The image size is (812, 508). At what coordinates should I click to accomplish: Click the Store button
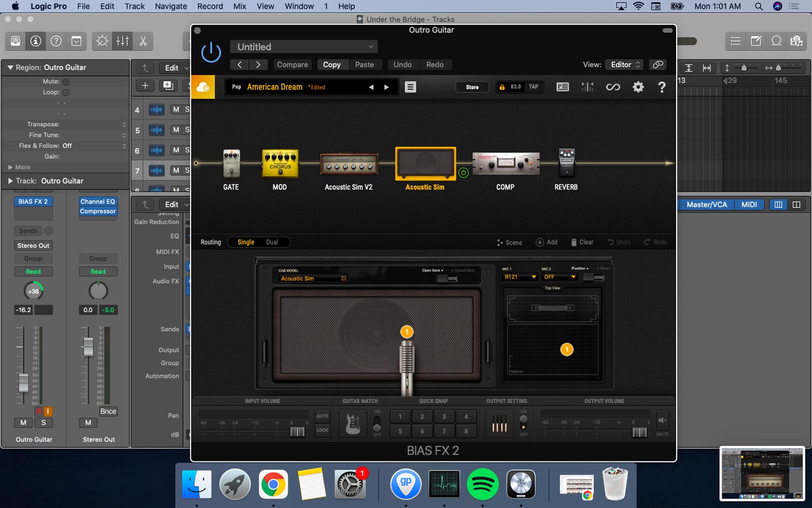click(472, 87)
